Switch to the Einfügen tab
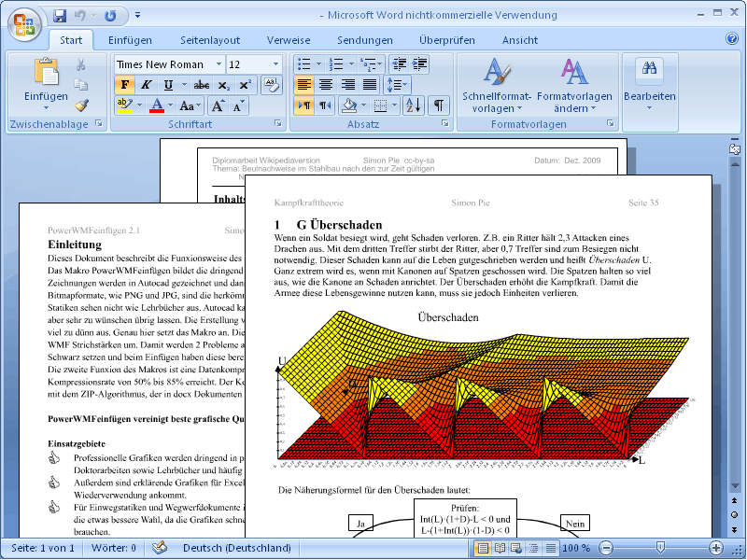 click(x=130, y=40)
